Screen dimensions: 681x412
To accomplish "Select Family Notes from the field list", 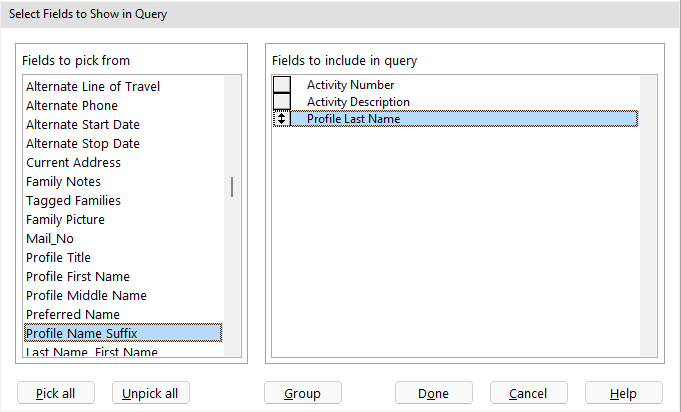I will (x=64, y=182).
